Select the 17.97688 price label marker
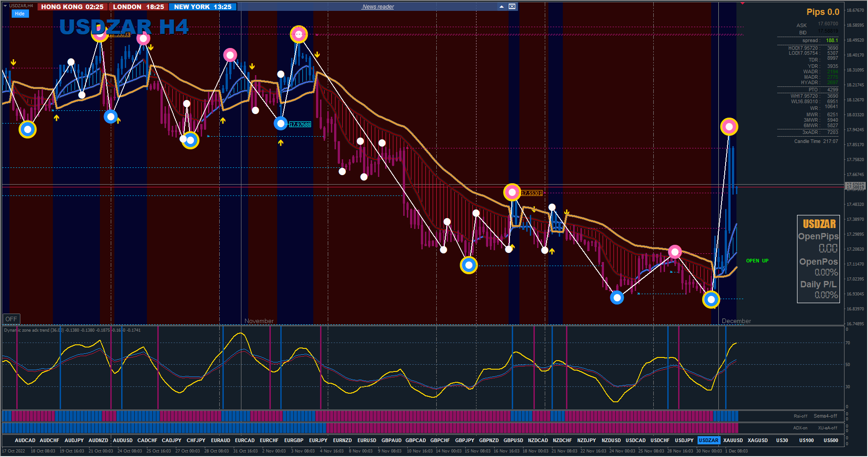This screenshot has height=457, width=868. 300,124
